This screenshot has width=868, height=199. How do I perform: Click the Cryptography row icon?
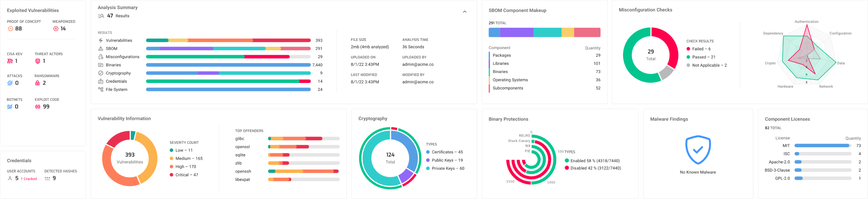point(101,73)
